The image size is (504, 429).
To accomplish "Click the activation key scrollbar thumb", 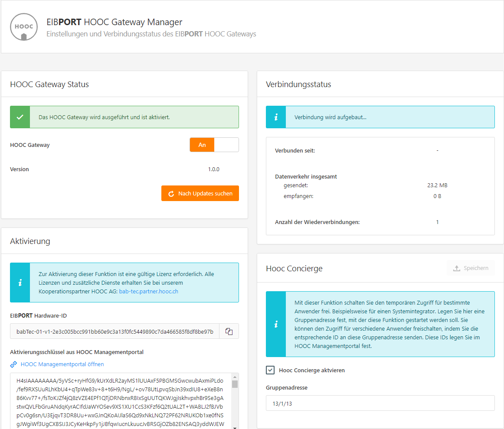I will 235,384.
